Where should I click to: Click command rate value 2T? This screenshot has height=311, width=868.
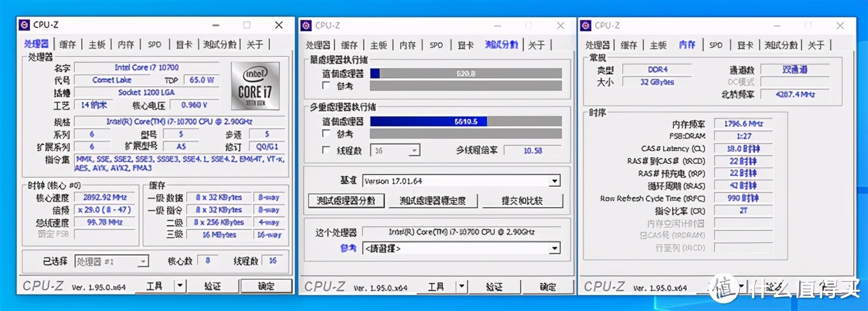pyautogui.click(x=744, y=210)
